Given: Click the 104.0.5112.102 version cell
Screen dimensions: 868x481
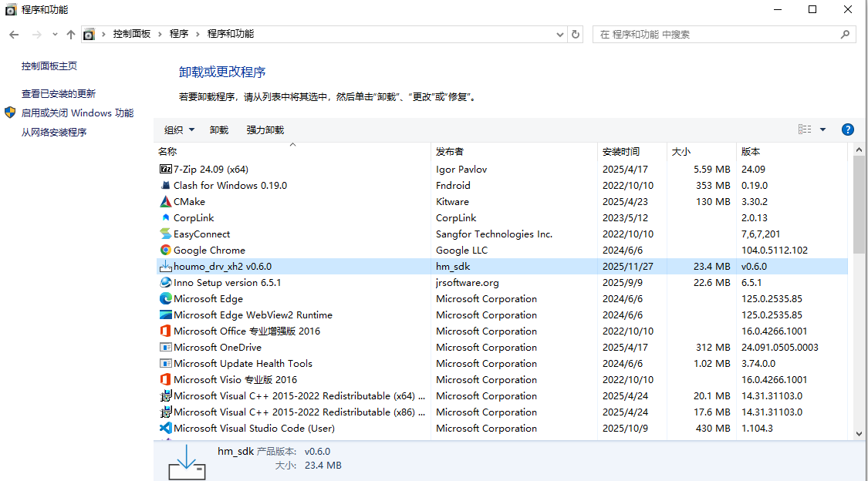Looking at the screenshot, I should 775,251.
